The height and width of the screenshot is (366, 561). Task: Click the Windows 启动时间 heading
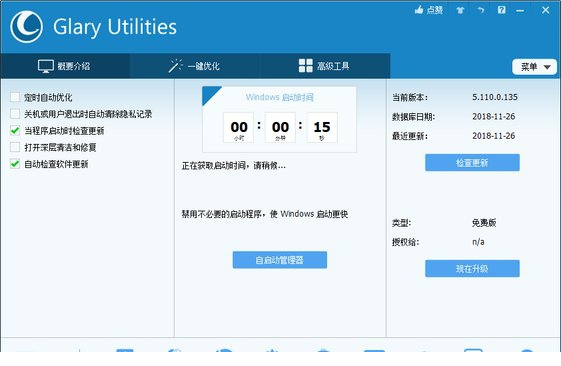click(280, 97)
